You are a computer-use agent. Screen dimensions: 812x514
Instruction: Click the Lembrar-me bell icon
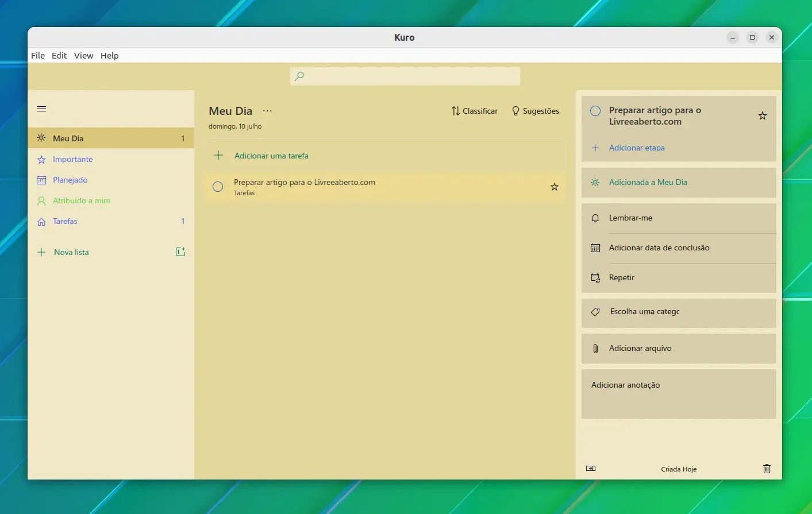(595, 218)
